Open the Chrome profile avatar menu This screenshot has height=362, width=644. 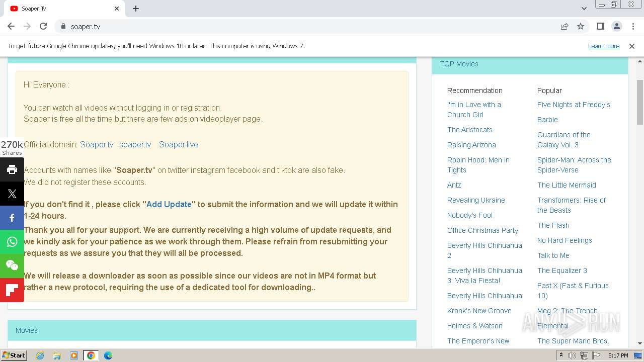[616, 26]
